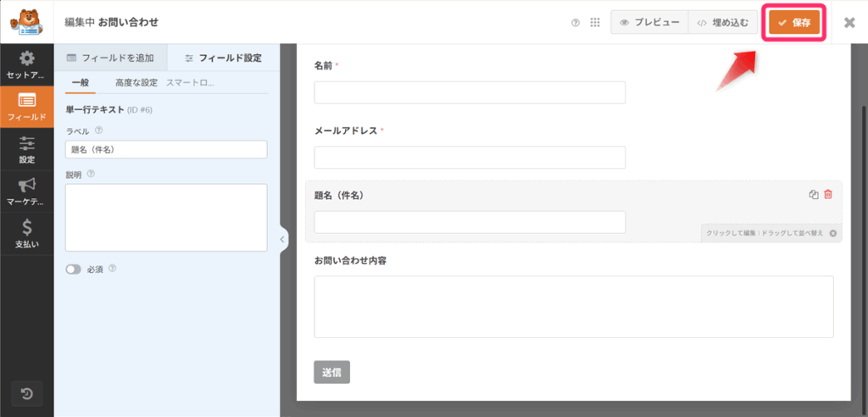This screenshot has height=417, width=868.
Task: Switch to フィールドを追加 tab
Action: click(x=110, y=58)
